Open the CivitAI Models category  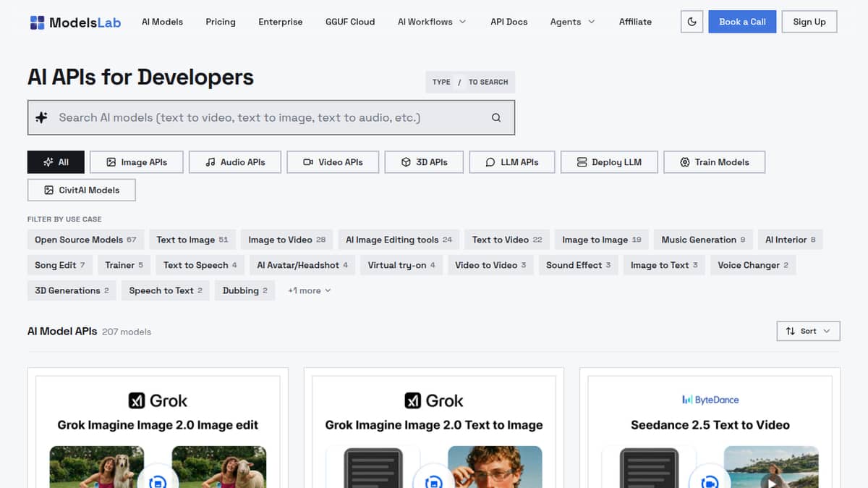81,190
